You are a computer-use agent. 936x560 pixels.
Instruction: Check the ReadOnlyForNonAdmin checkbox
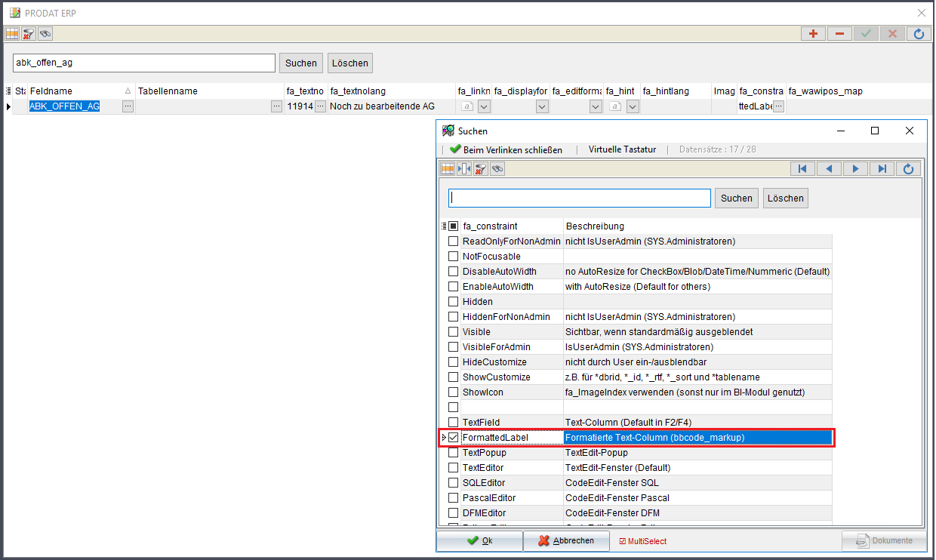pos(453,242)
